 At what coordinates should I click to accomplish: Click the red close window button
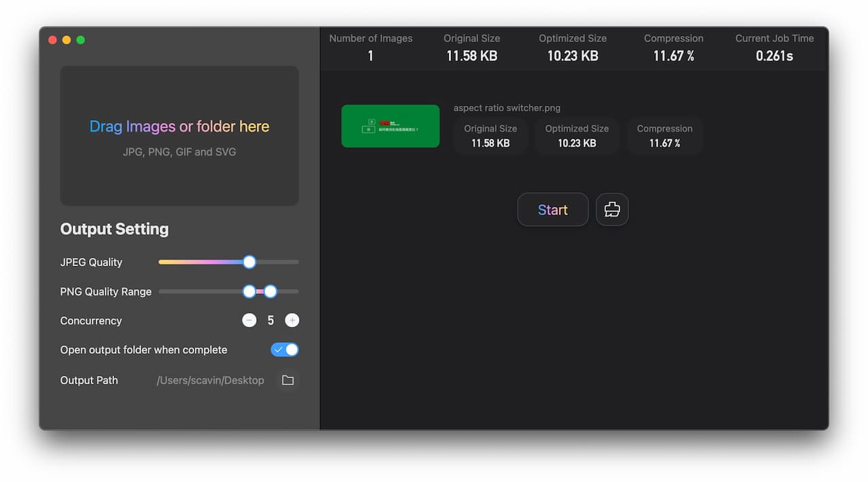click(x=52, y=40)
